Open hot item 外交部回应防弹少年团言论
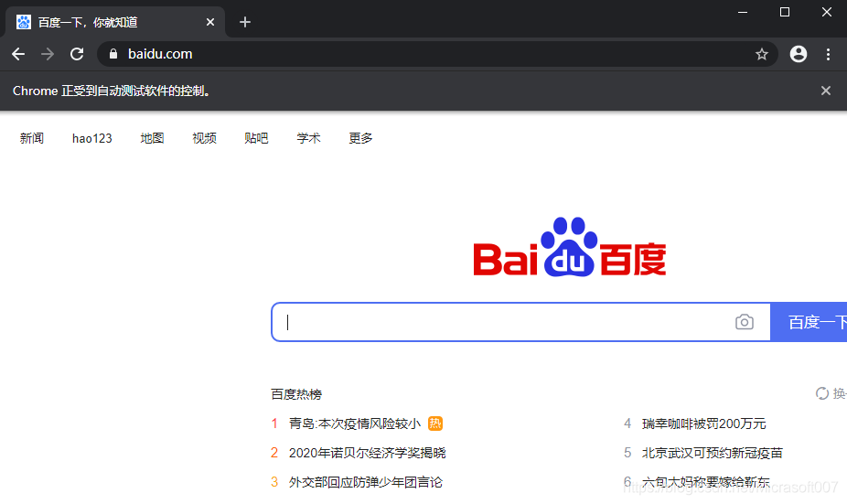This screenshot has width=847, height=504. pos(366,482)
